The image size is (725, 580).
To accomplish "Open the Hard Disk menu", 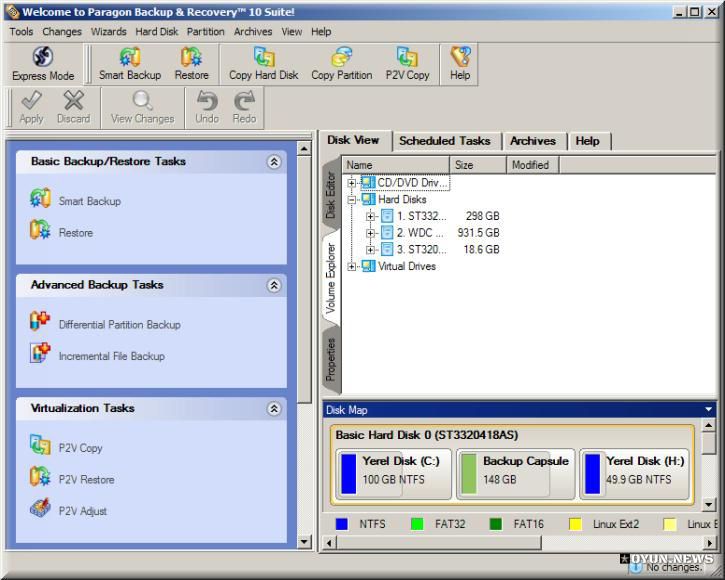I will pos(156,31).
